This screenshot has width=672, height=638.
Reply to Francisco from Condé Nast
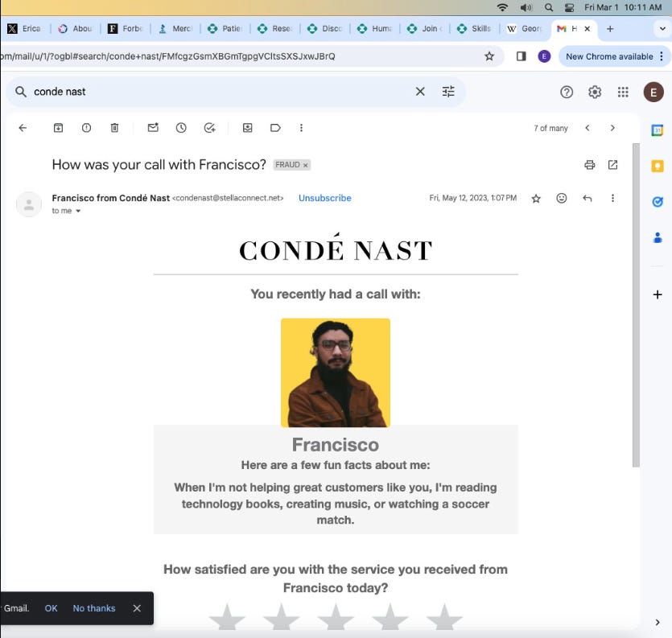tap(587, 198)
